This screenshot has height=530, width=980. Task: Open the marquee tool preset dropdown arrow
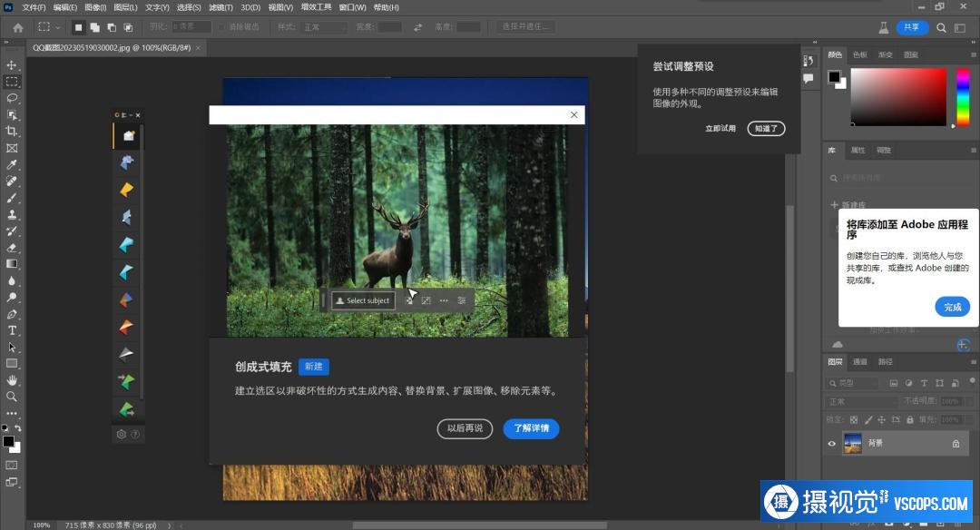(57, 27)
